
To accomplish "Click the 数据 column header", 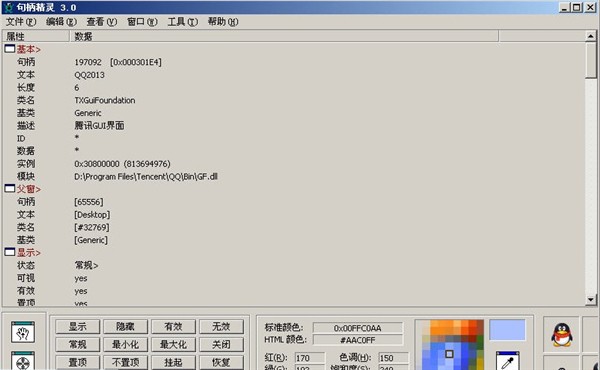I will click(284, 36).
